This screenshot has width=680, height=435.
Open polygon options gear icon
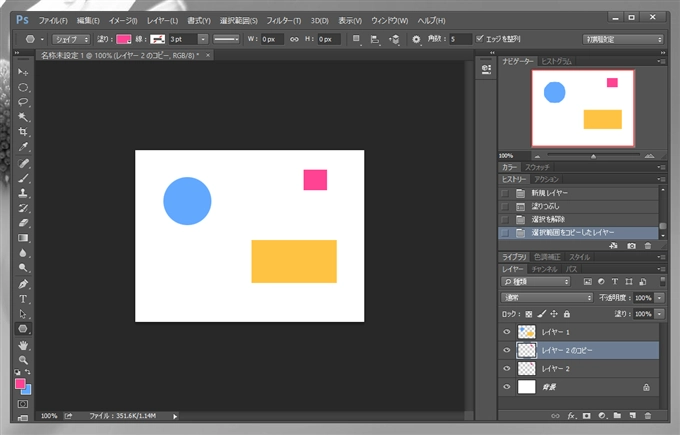pos(416,39)
